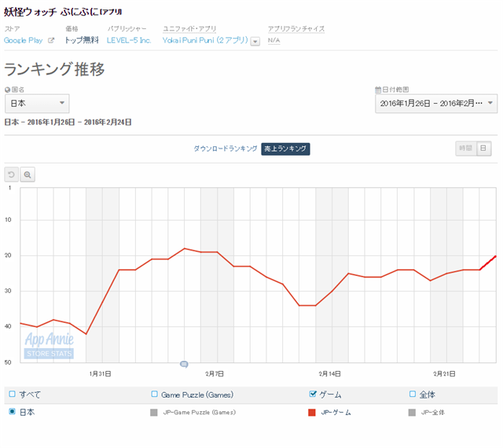This screenshot has height=448, width=503.
Task: Uncheck the ゲーム checkbox
Action: 313,394
